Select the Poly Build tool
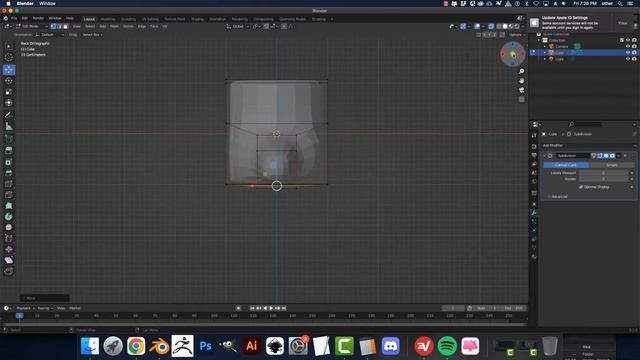Viewport: 640px width, 360px height. pyautogui.click(x=9, y=206)
